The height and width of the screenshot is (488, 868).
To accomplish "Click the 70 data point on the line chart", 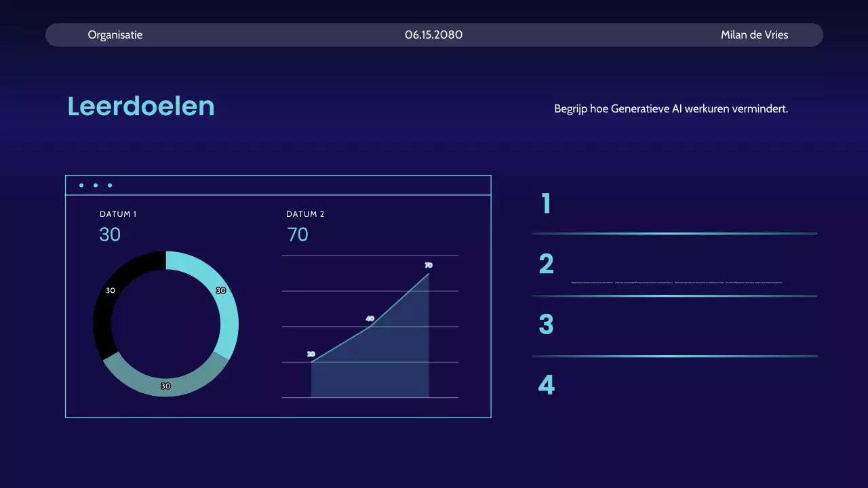I will click(428, 265).
